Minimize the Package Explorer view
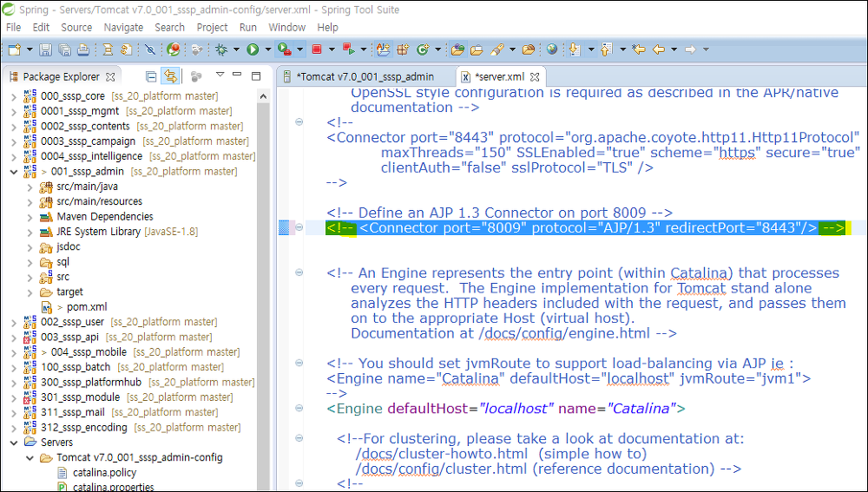Image resolution: width=868 pixels, height=492 pixels. (x=238, y=74)
